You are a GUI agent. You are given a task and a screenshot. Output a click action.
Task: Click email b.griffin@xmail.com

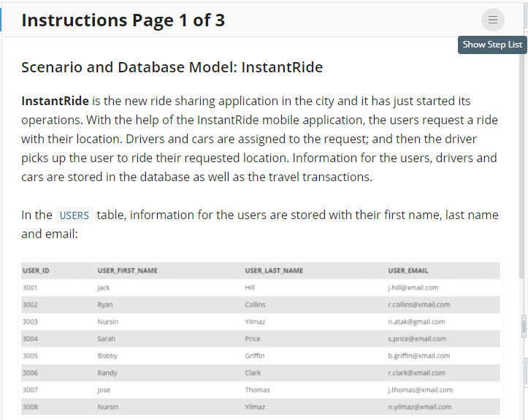coord(419,356)
